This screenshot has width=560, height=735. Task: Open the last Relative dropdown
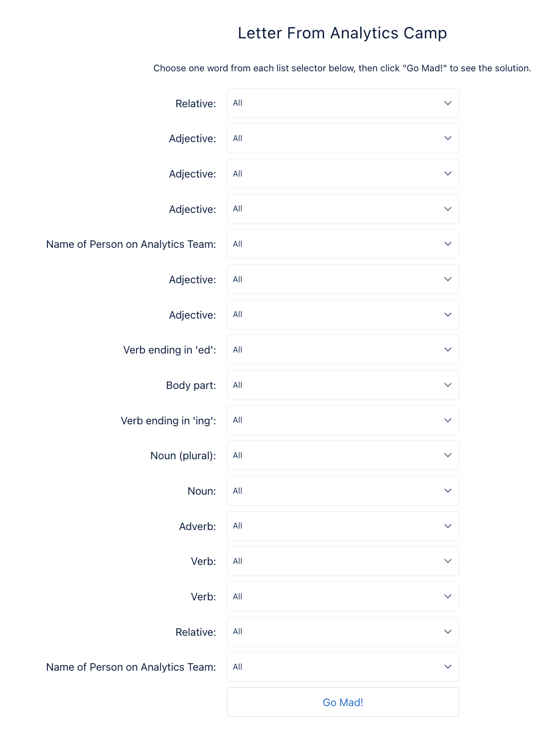(342, 632)
